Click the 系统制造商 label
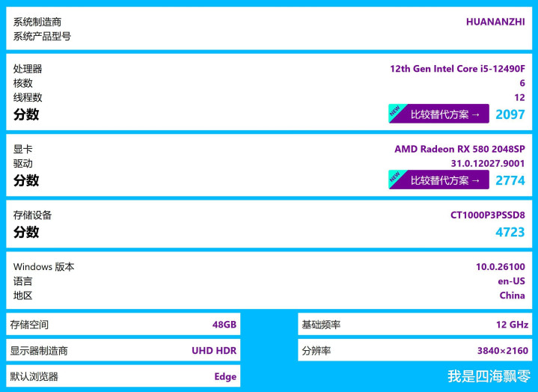The width and height of the screenshot is (538, 392). click(x=37, y=22)
